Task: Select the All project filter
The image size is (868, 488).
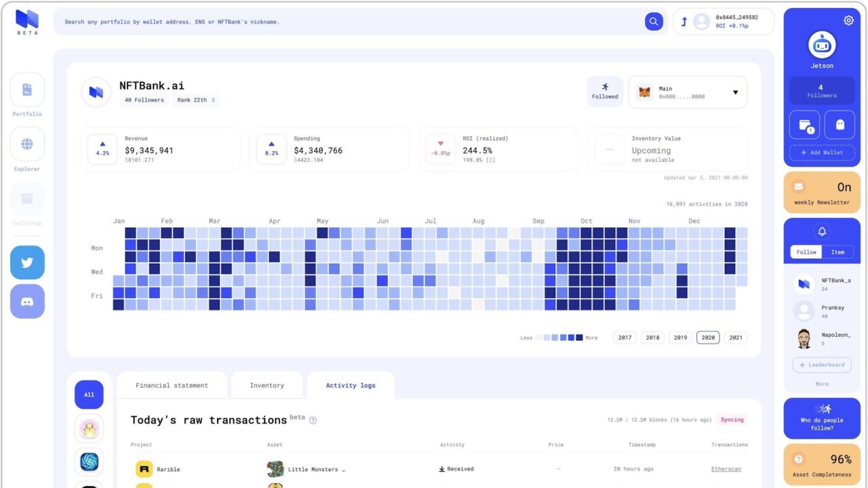Action: click(x=89, y=394)
